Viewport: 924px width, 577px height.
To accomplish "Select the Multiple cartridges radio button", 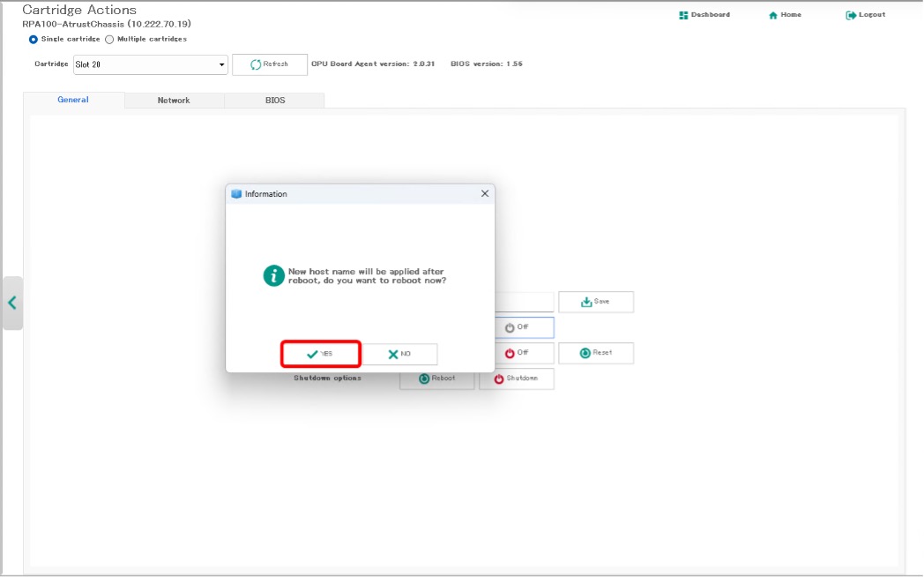I will (109, 39).
